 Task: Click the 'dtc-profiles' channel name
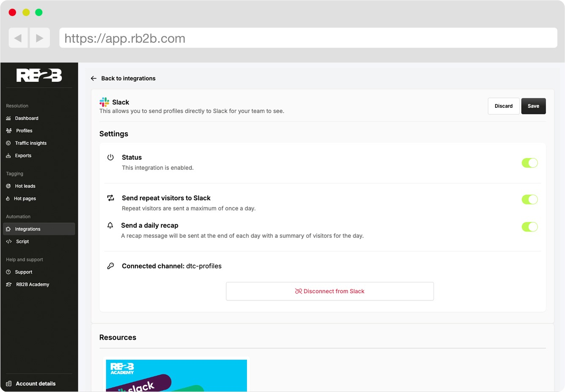tap(204, 266)
